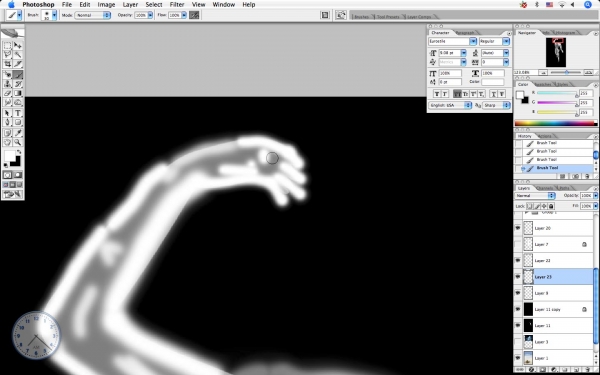The height and width of the screenshot is (375, 600).
Task: Click Bluetooth icon in menu bar
Action: pyautogui.click(x=536, y=5)
